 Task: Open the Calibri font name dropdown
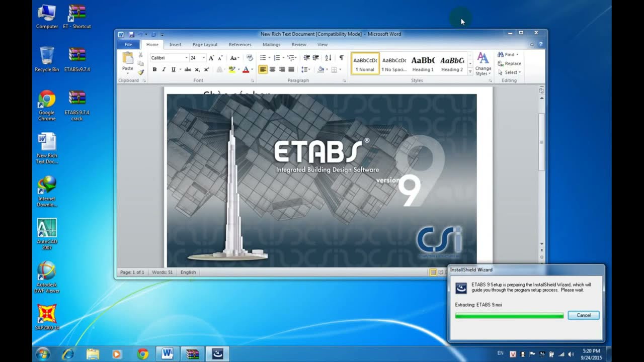click(186, 58)
